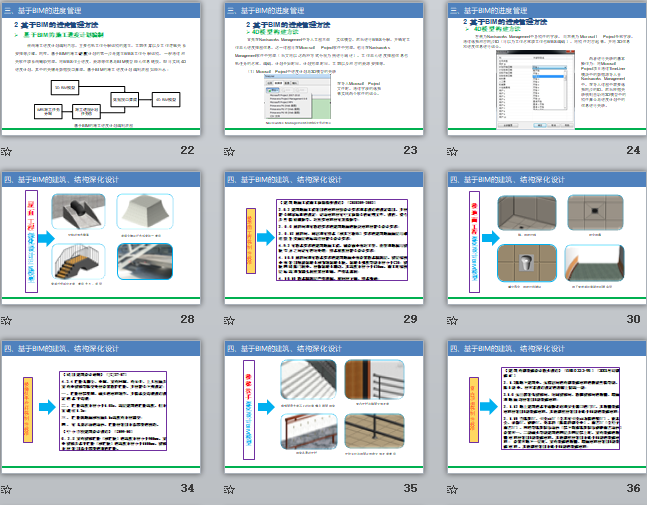Click the animation star icon under slide 35
Image resolution: width=647 pixels, height=505 pixels.
(229, 489)
